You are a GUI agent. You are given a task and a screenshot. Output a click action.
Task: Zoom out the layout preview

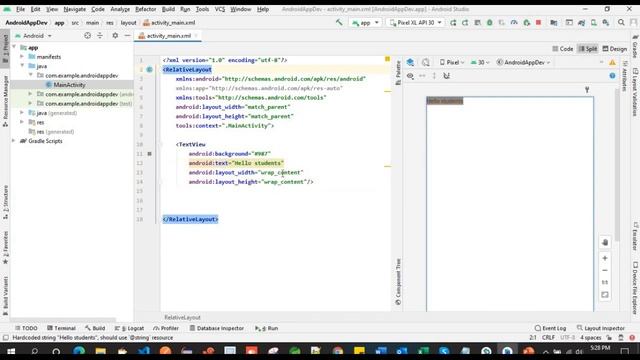tap(605, 270)
